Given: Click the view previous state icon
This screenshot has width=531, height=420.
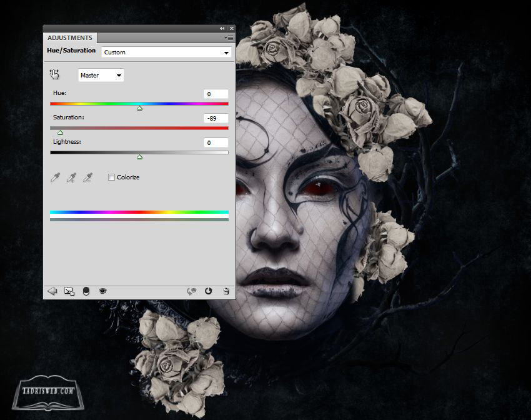Looking at the screenshot, I should pyautogui.click(x=192, y=291).
